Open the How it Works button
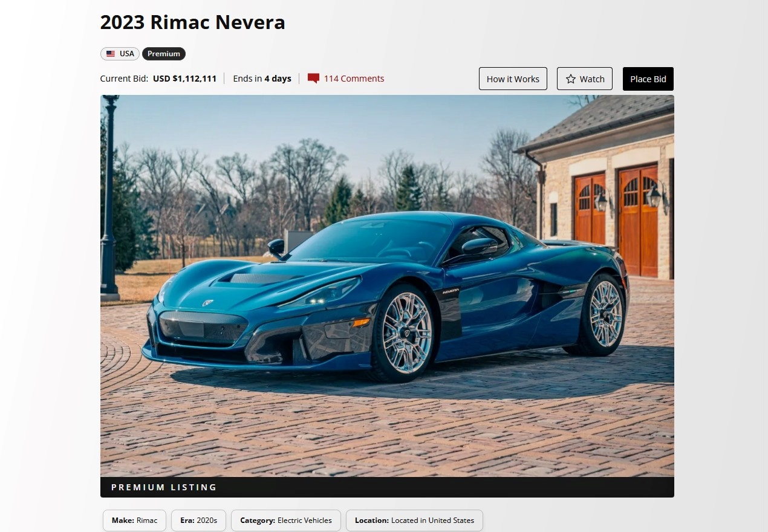The width and height of the screenshot is (768, 532). click(x=513, y=79)
